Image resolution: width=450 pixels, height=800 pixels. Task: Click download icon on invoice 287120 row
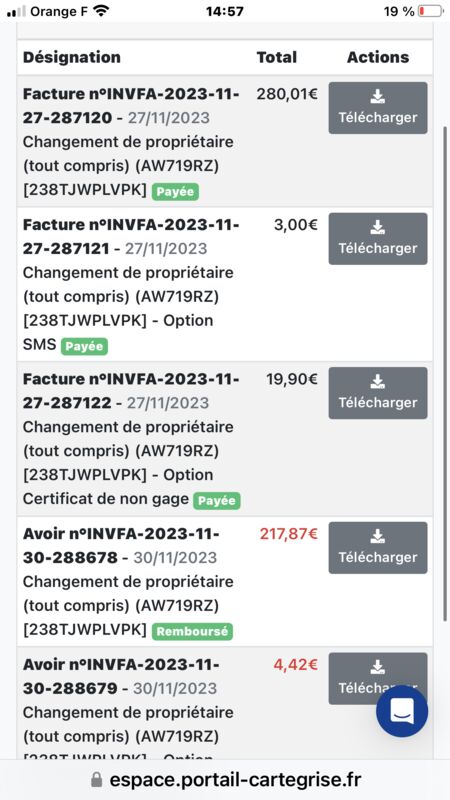(378, 96)
